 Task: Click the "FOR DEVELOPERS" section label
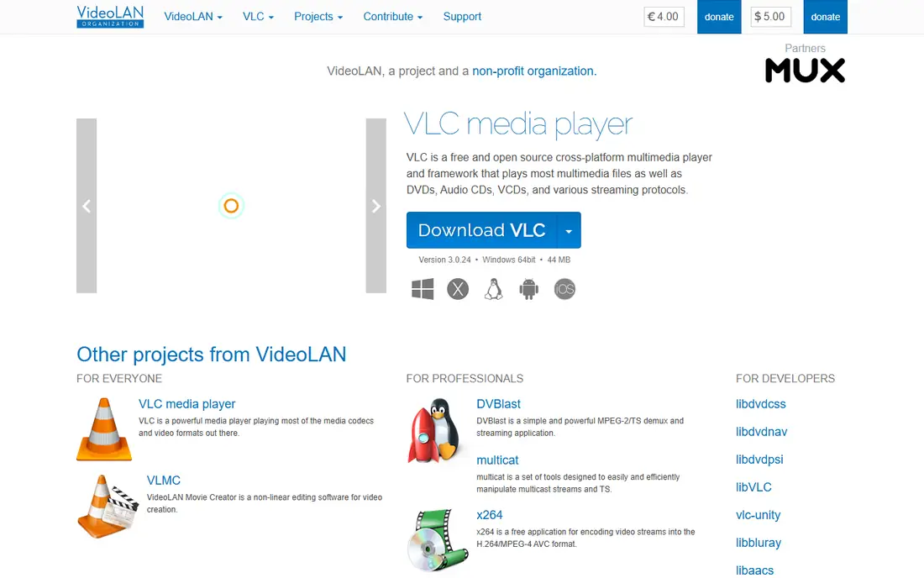coord(785,378)
